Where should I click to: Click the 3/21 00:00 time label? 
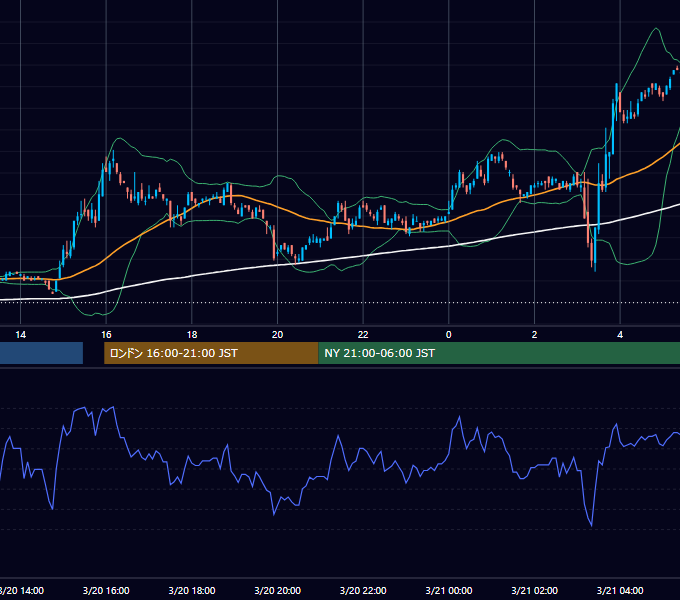(449, 590)
